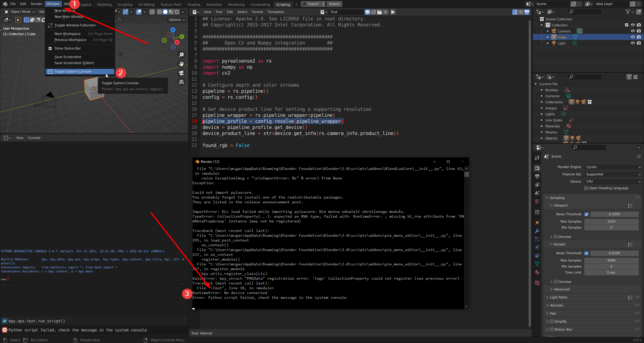Viewport: 644px width, 343px height.
Task: Expand the Light Paths section
Action: coord(559,297)
